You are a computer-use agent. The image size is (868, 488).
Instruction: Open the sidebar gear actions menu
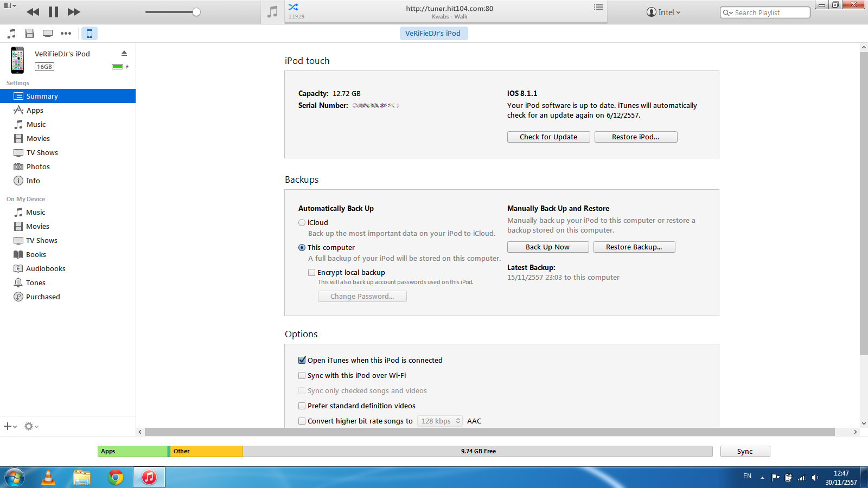pos(31,426)
